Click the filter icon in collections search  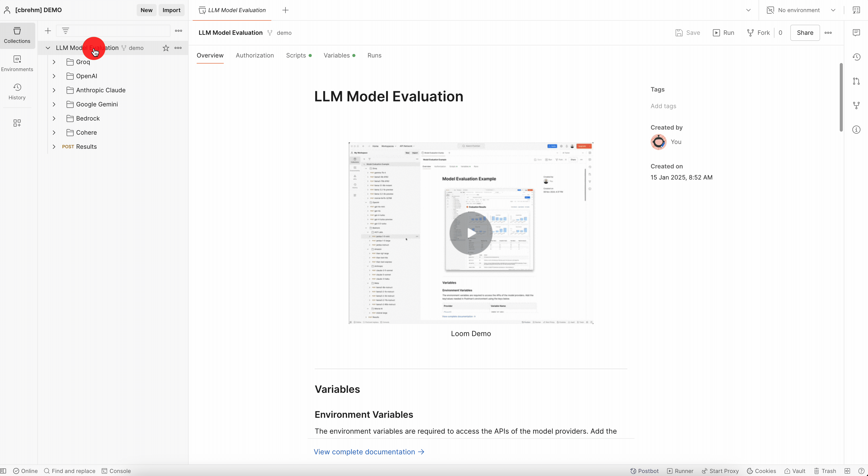coord(66,31)
